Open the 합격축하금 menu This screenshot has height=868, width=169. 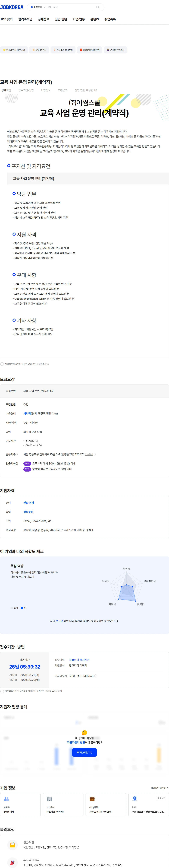pyautogui.click(x=25, y=19)
